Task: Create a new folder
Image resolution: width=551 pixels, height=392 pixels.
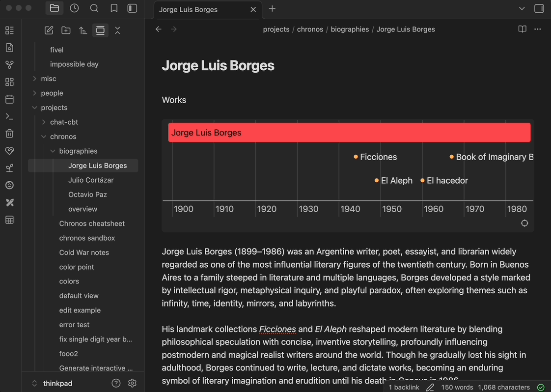Action: click(x=66, y=30)
